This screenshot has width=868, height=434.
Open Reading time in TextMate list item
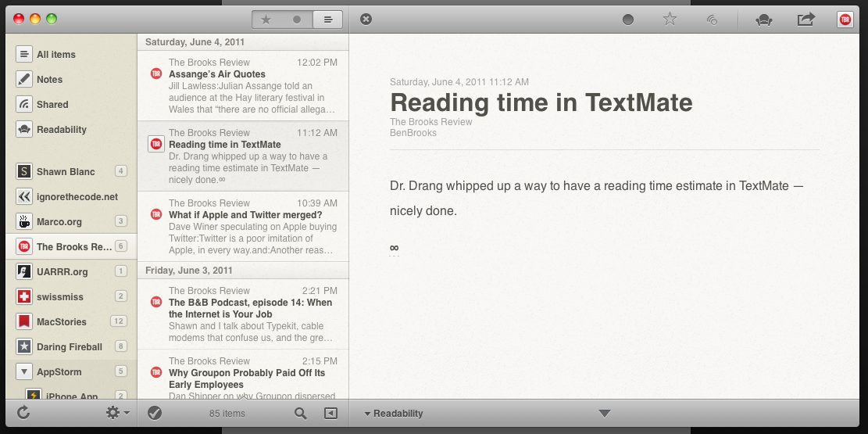(x=243, y=156)
